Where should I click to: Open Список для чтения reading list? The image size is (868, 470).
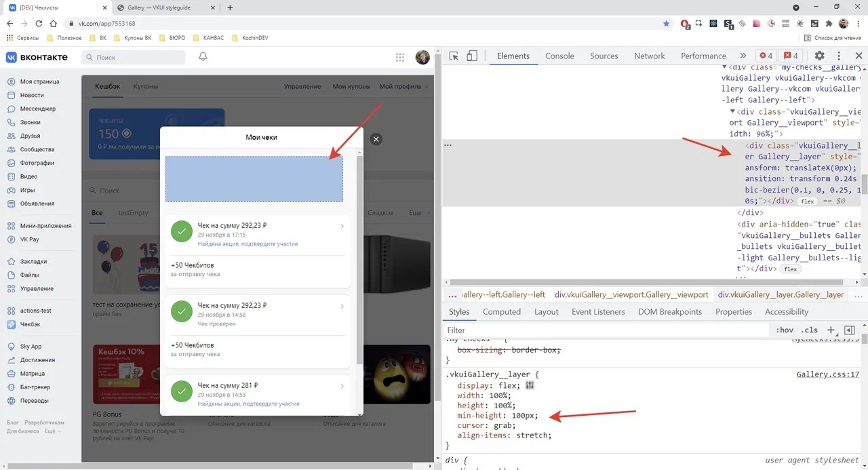coord(833,38)
